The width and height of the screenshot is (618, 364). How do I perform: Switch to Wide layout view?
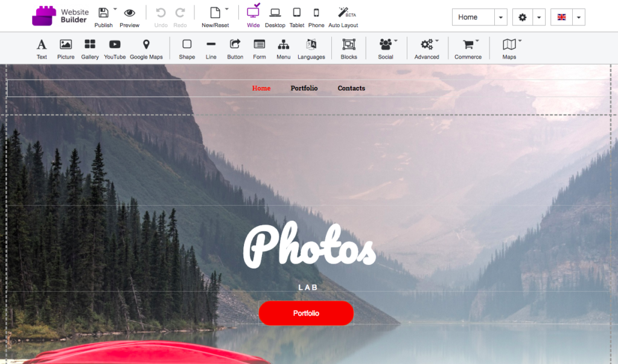tap(253, 16)
